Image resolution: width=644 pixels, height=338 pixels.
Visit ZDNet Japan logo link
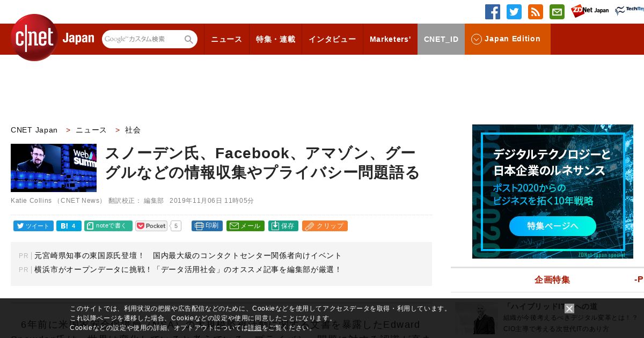[590, 11]
